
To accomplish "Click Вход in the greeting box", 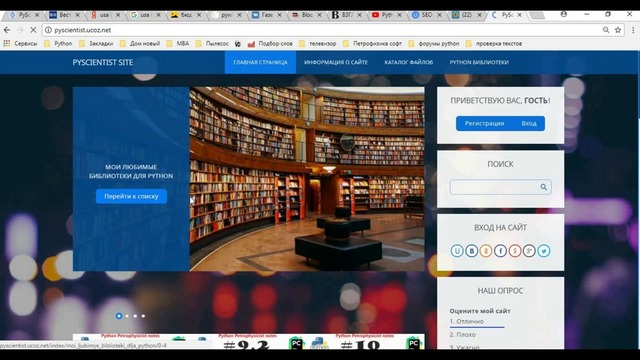I will point(529,123).
